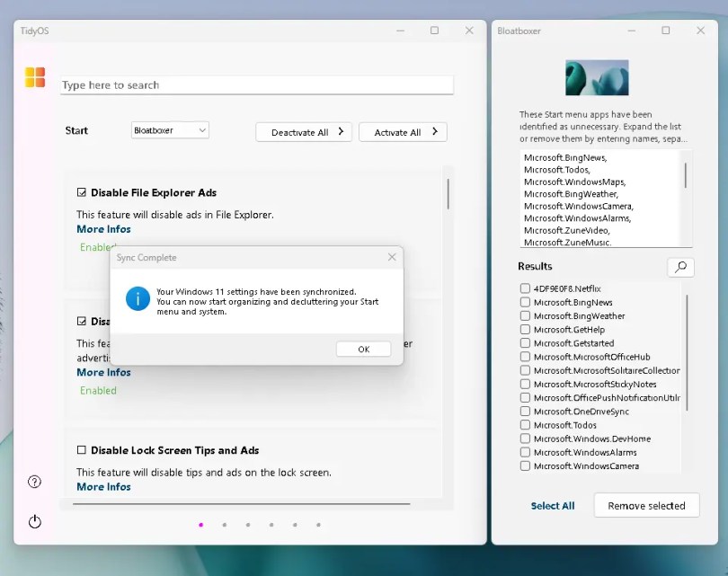Click the TidyOS feature list vertical scrollbar
This screenshot has height=576, width=728.
pyautogui.click(x=448, y=194)
